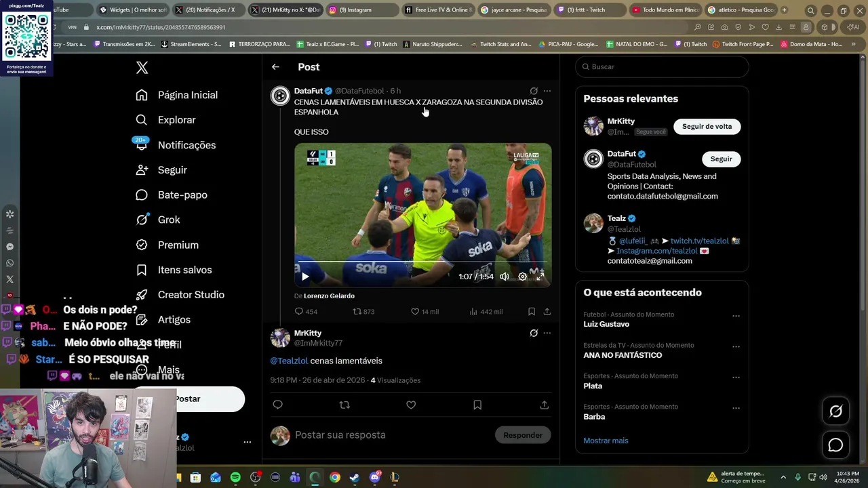The height and width of the screenshot is (488, 868).
Task: Go to Página Inicial
Action: point(177,95)
